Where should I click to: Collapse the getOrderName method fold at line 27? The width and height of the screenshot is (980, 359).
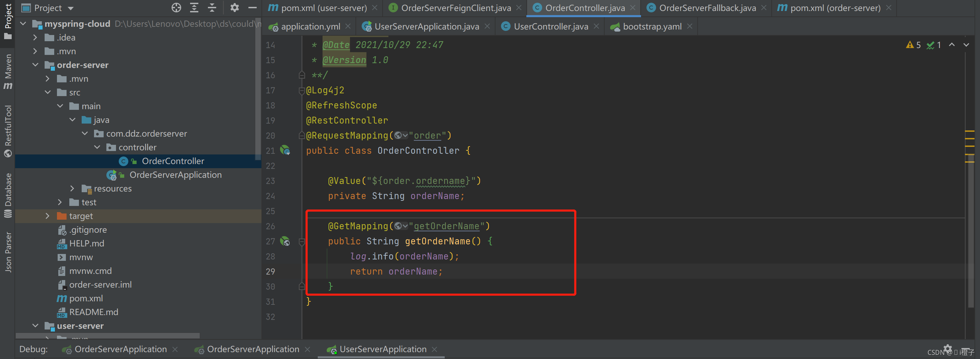(x=302, y=241)
